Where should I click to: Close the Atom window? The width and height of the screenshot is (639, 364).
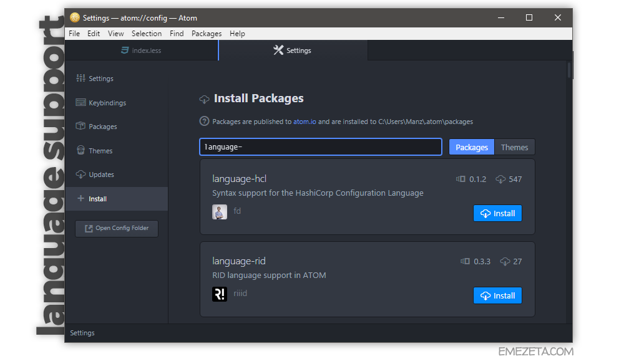tap(558, 17)
